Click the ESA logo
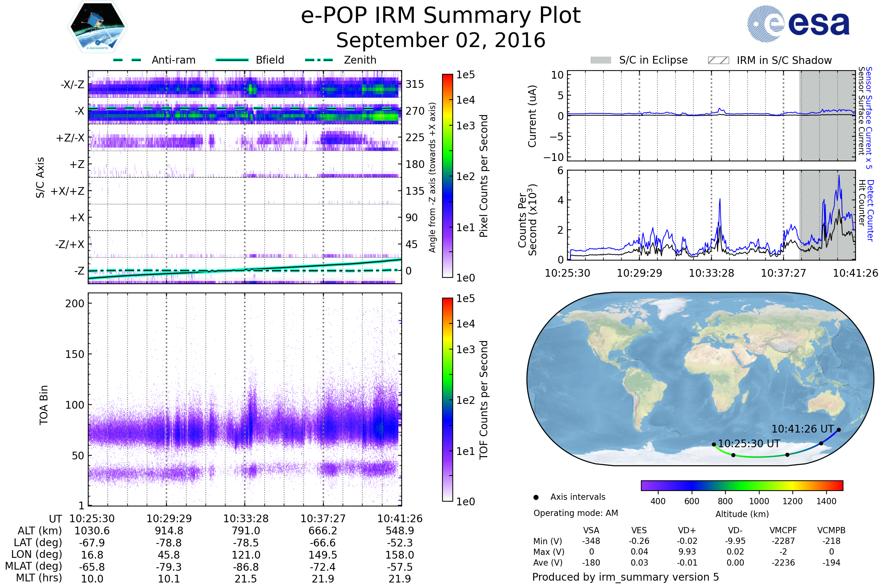This screenshot has height=588, width=882. (798, 24)
